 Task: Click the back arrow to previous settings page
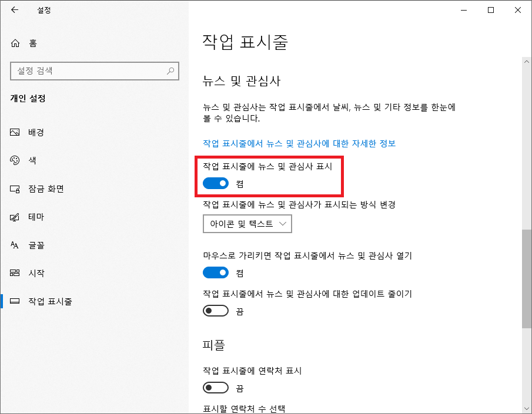[x=14, y=10]
